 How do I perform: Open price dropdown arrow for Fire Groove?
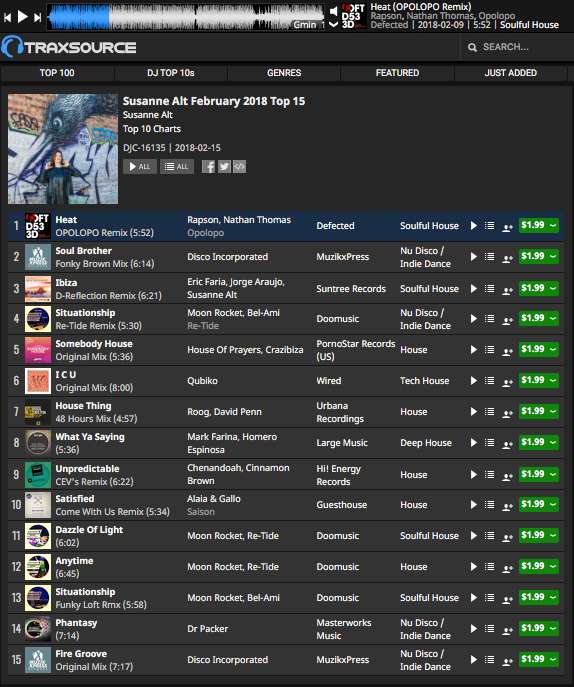tap(553, 659)
